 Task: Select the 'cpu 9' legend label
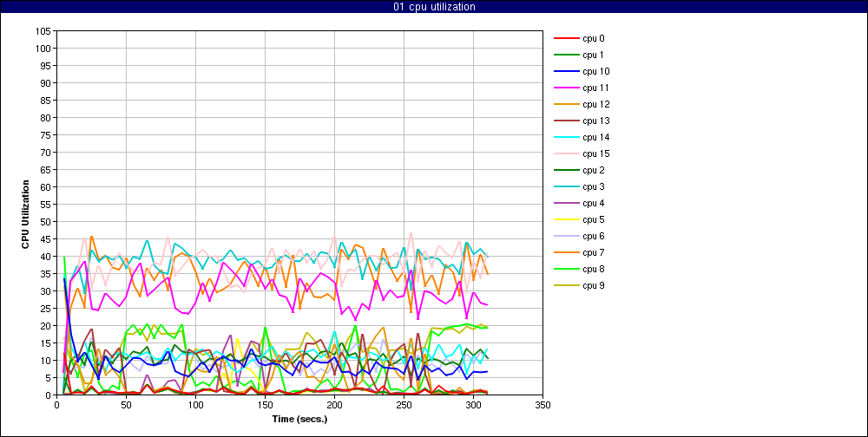[x=593, y=285]
